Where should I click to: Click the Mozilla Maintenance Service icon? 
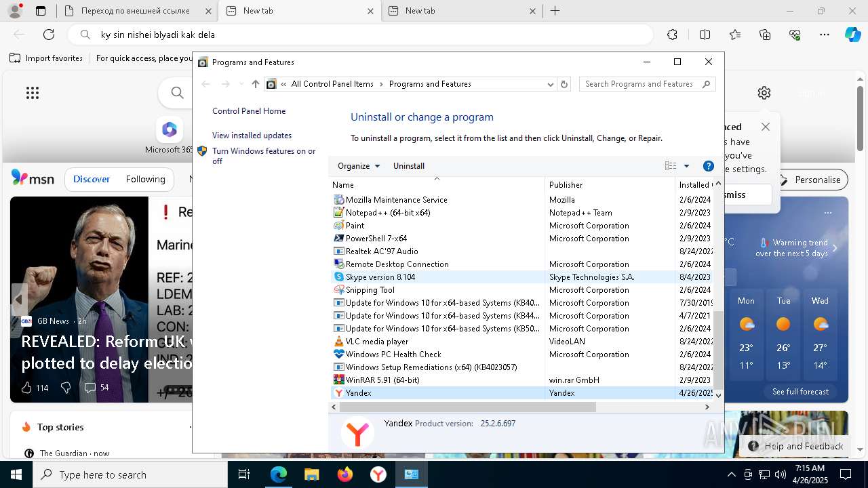point(339,200)
